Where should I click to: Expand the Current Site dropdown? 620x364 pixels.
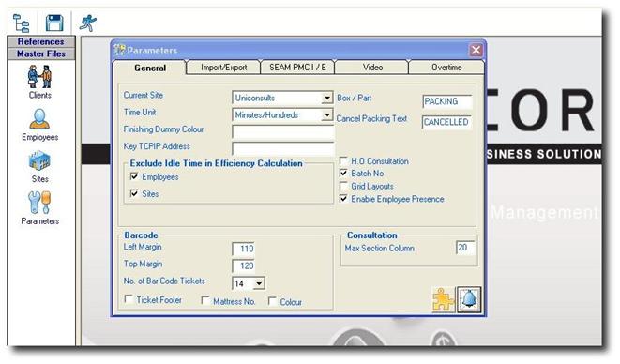coord(327,98)
